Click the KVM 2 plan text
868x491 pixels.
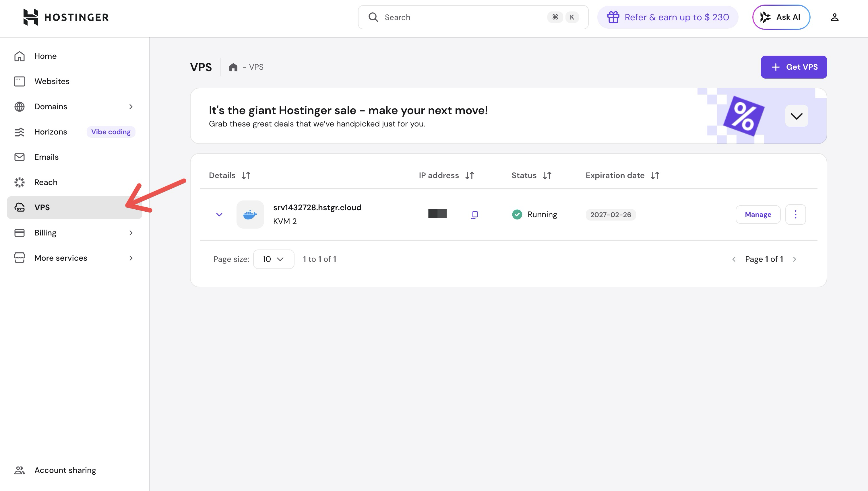click(x=285, y=222)
